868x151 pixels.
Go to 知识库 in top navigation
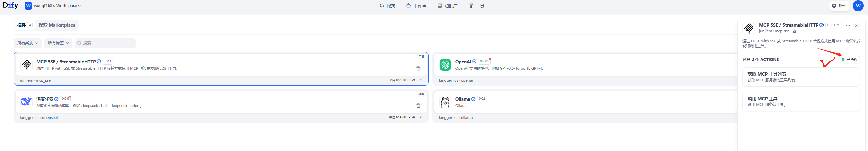coord(447,6)
